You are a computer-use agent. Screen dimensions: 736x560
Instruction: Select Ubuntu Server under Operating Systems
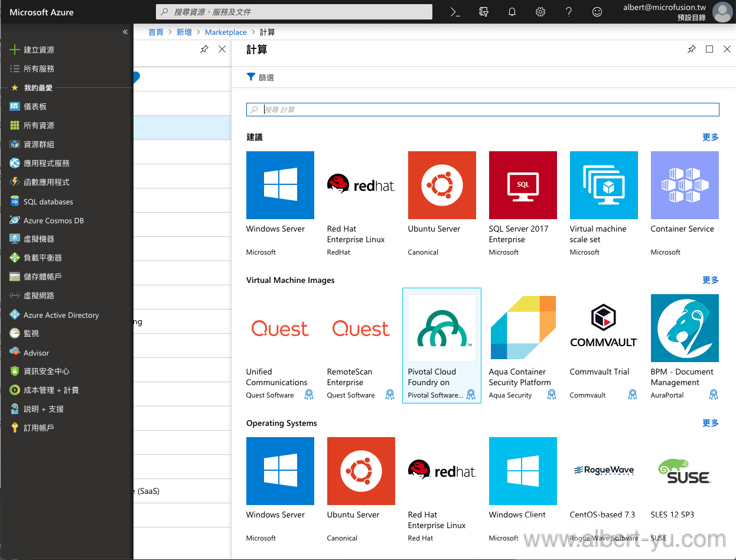(361, 490)
